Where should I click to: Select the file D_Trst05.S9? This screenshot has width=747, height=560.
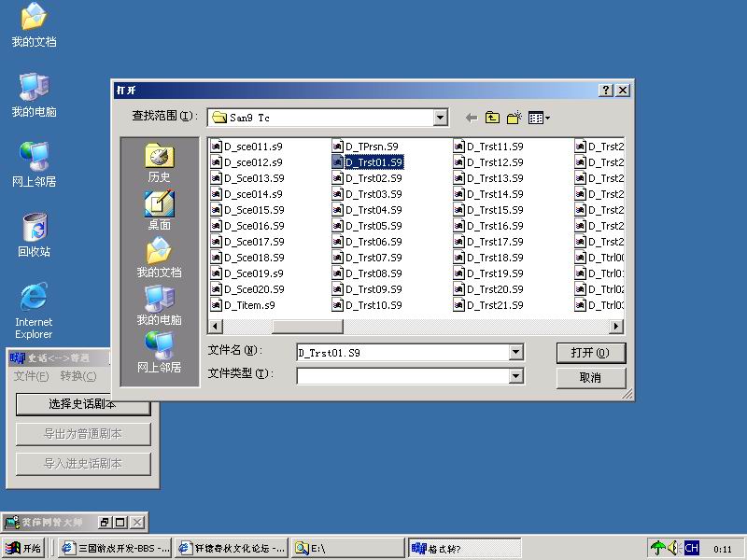click(x=373, y=226)
